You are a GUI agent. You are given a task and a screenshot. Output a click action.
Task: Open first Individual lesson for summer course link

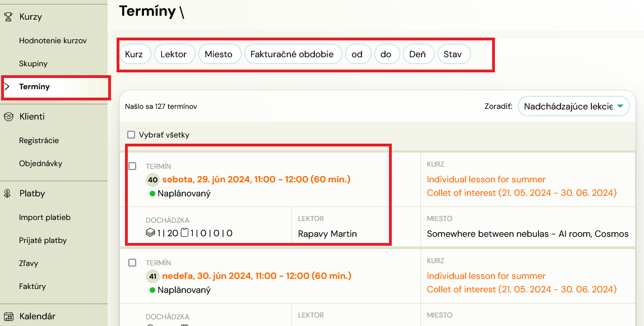coord(487,180)
